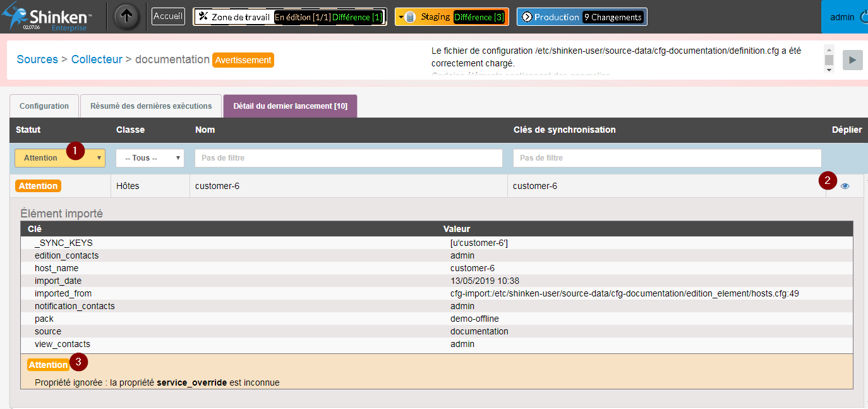The image size is (868, 409).
Task: Open the Classe '-- Tous --' dropdown
Action: click(x=150, y=158)
